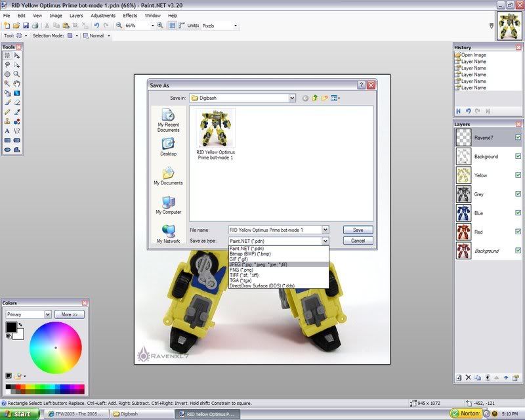The width and height of the screenshot is (525, 420).
Task: Open the Adjustments menu
Action: 103,15
